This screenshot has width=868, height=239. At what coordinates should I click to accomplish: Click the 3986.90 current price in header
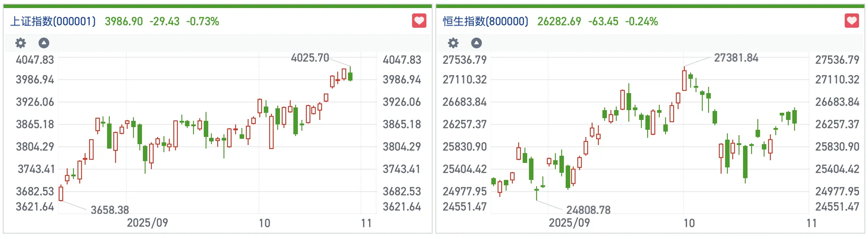(x=124, y=21)
